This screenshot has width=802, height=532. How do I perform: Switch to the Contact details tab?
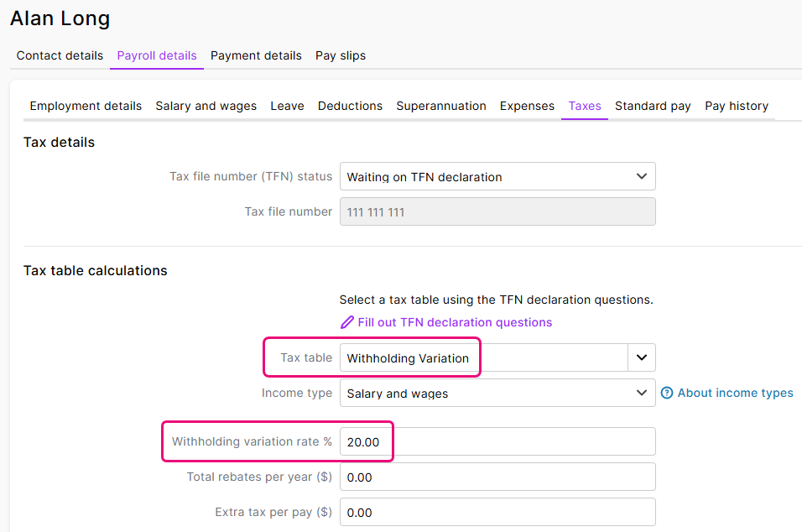click(x=60, y=55)
